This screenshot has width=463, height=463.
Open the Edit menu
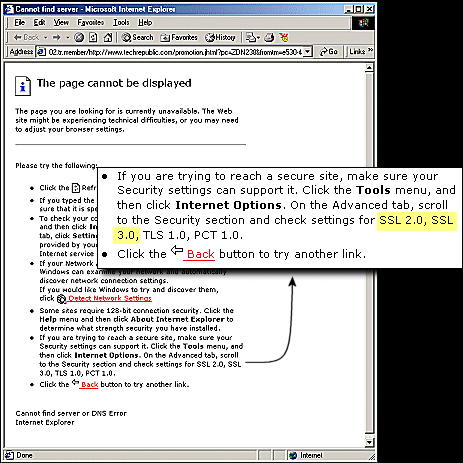(x=39, y=22)
